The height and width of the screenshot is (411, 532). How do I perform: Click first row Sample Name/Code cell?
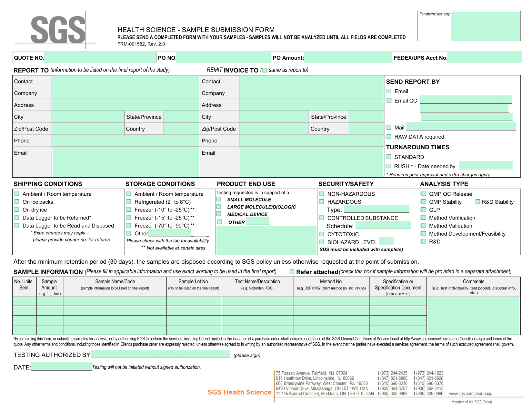(115, 301)
